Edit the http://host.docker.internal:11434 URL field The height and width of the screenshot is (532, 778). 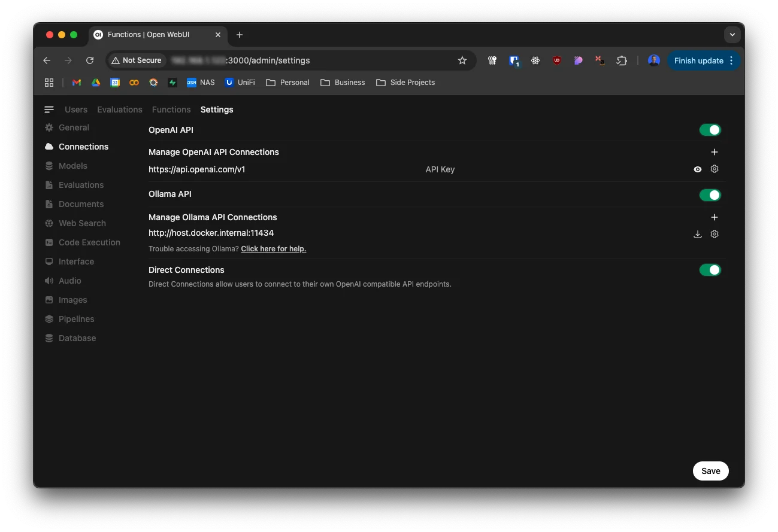click(417, 233)
